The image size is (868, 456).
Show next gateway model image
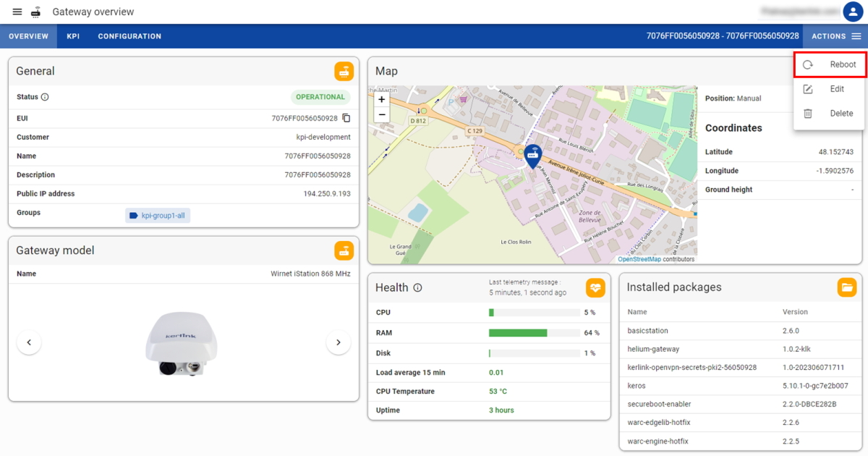click(338, 342)
